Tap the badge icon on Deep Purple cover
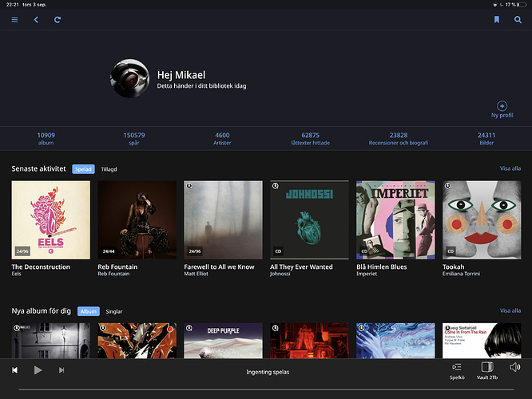Viewport: 532px width, 399px height. coord(189,328)
